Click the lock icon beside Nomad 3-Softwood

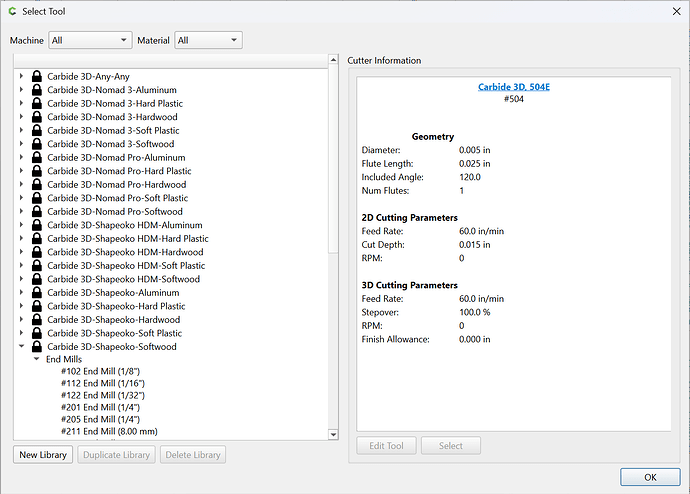37,144
